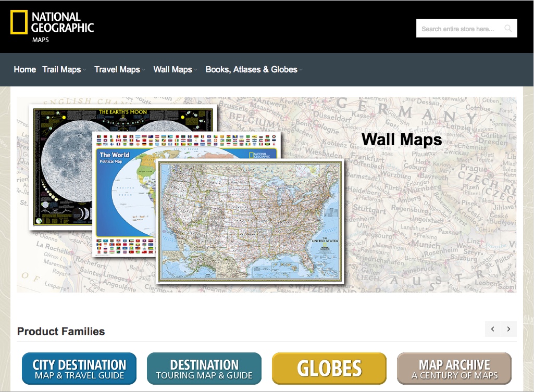Click the National Geographic Maps logo
This screenshot has height=392, width=534.
pos(52,27)
